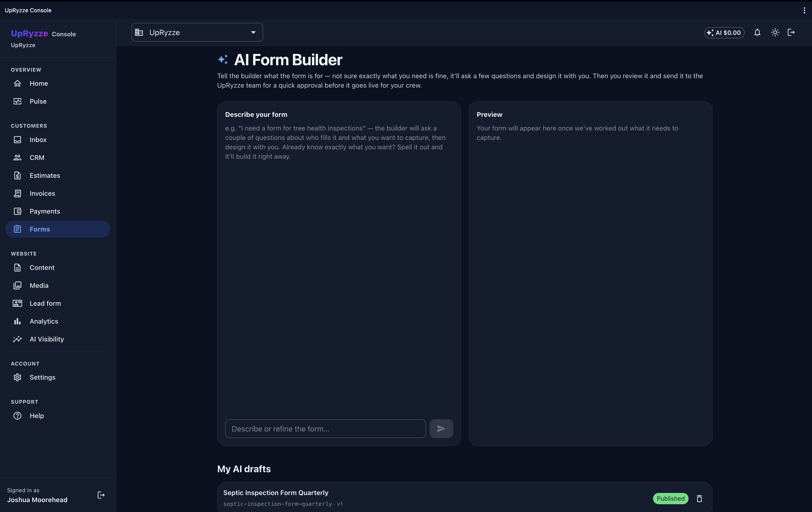Click the Help question mark icon

coord(17,415)
